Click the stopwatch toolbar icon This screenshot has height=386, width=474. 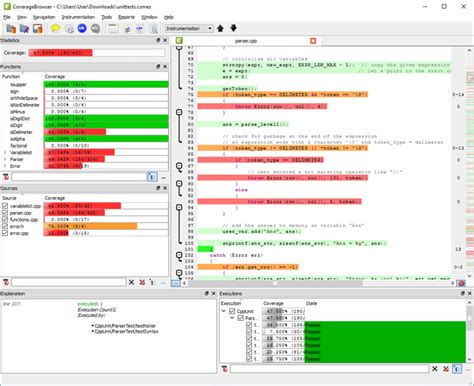(69, 29)
